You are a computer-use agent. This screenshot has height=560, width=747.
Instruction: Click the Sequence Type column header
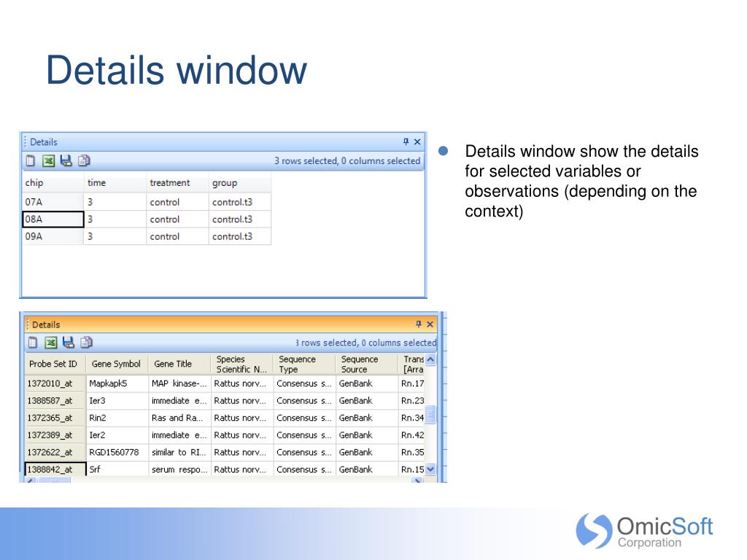(304, 364)
